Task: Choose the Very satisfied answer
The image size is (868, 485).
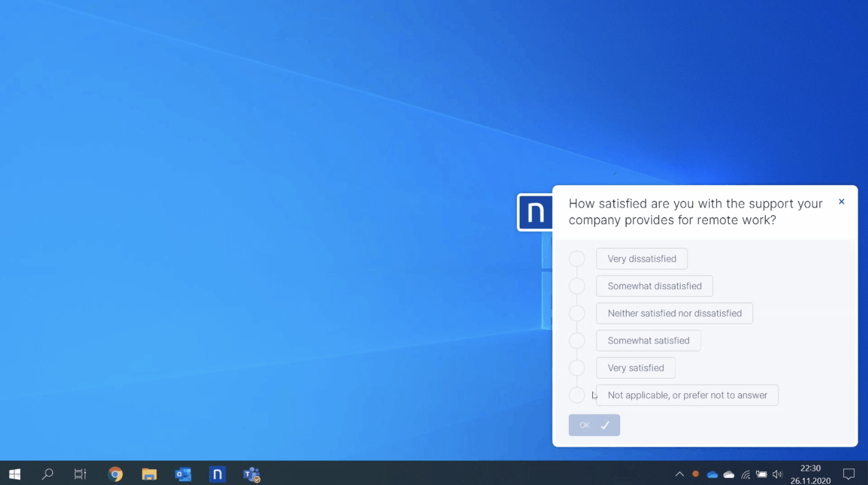Action: click(x=635, y=368)
